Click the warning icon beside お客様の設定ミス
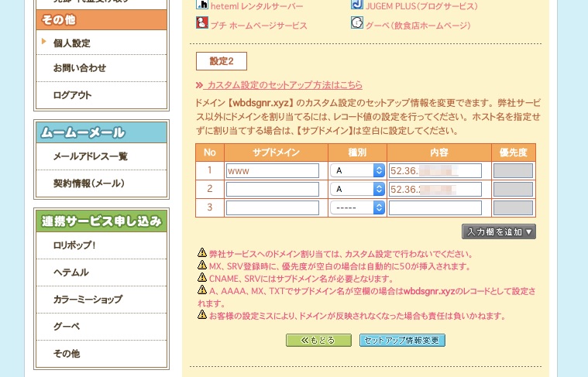 pos(202,314)
